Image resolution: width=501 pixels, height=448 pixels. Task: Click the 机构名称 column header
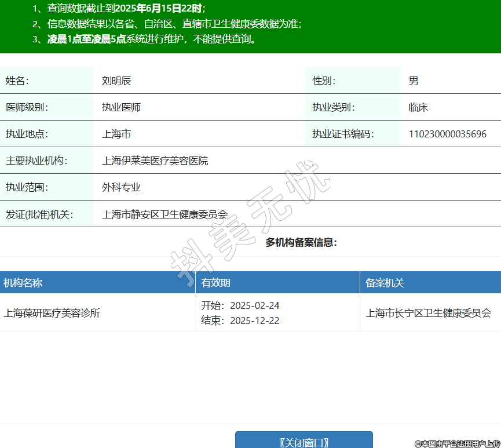[x=23, y=283]
